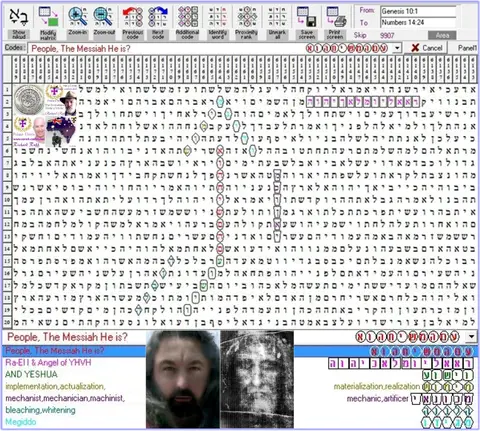Click the To field showing Numbers 14:24
Screen dimensions: 480x431
[x=418, y=22]
